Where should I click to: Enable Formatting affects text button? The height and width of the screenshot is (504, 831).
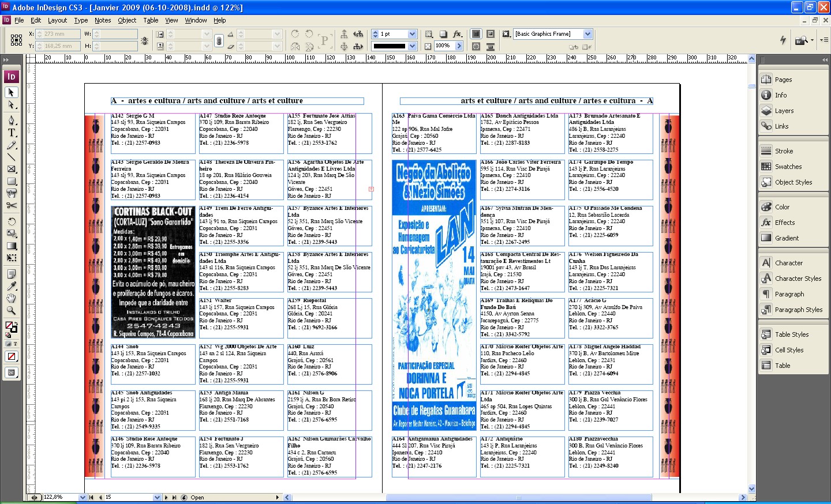tap(15, 343)
